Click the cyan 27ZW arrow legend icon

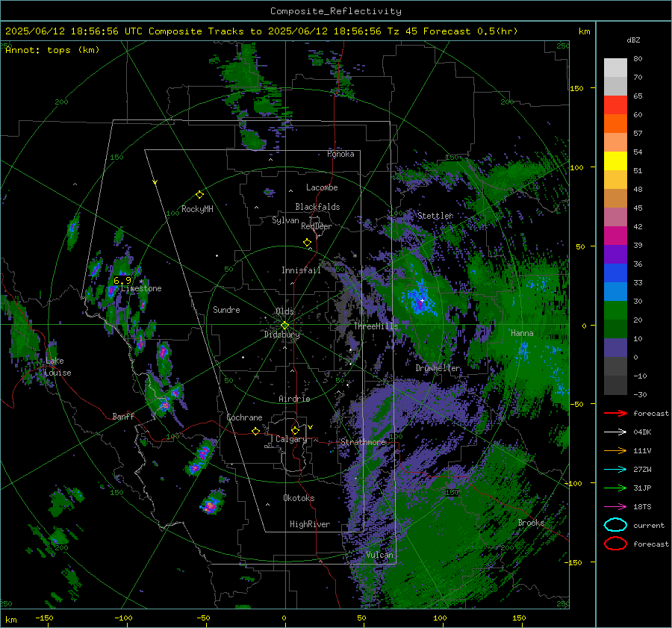pos(615,470)
